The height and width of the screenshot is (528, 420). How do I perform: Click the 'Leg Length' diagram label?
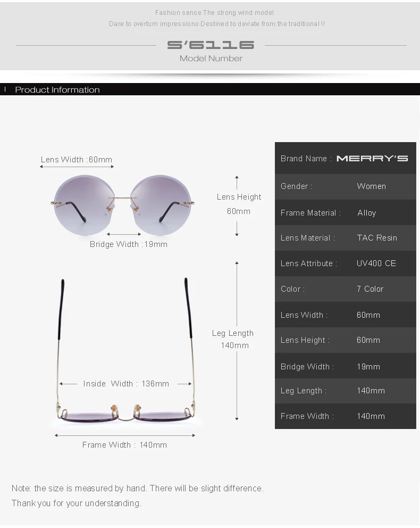233,333
